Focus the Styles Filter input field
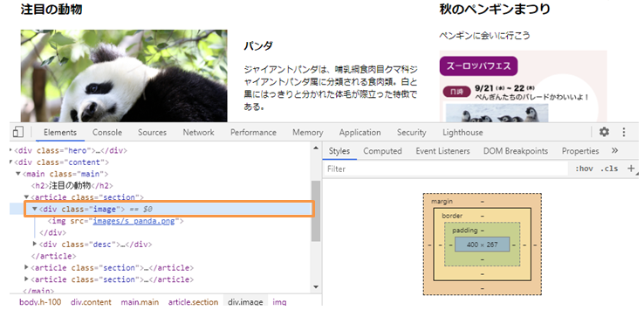The width and height of the screenshot is (644, 317). [446, 169]
